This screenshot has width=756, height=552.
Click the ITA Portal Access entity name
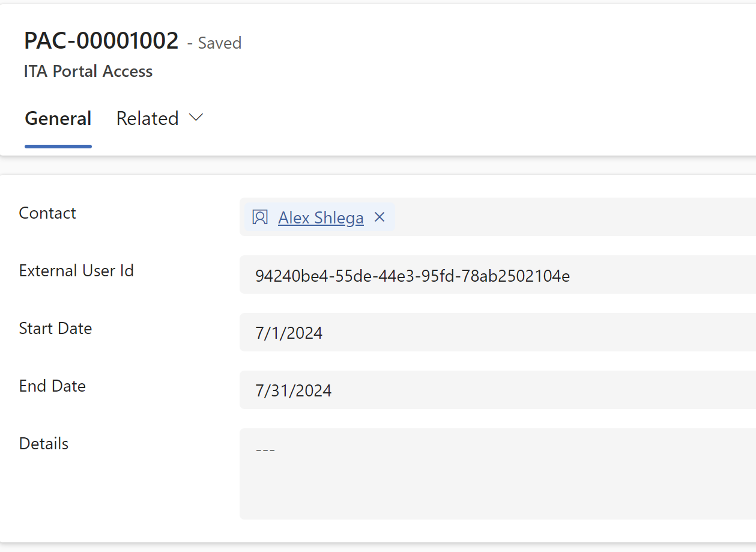(x=88, y=71)
